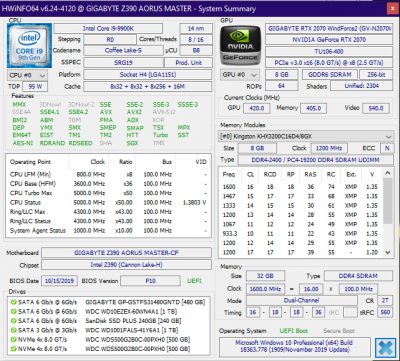Click the SRG19 SSPEC field
The image size is (400, 361).
coord(123,63)
